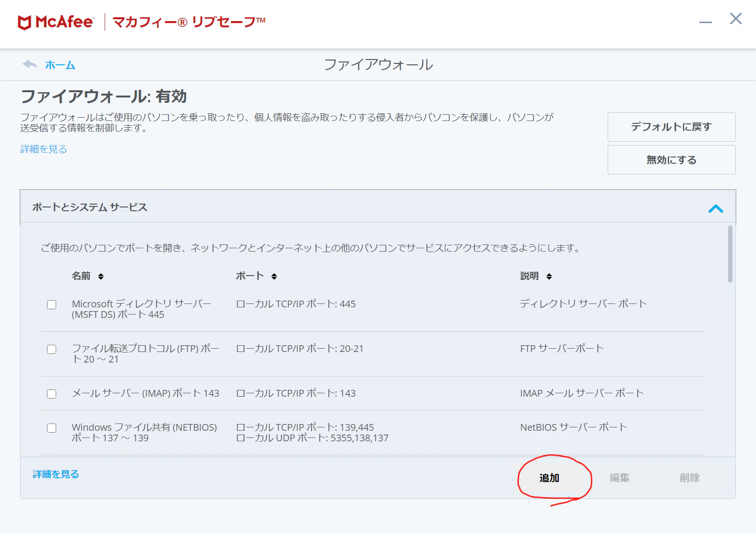Click the IMAP メール サーバー ポート description

(582, 393)
